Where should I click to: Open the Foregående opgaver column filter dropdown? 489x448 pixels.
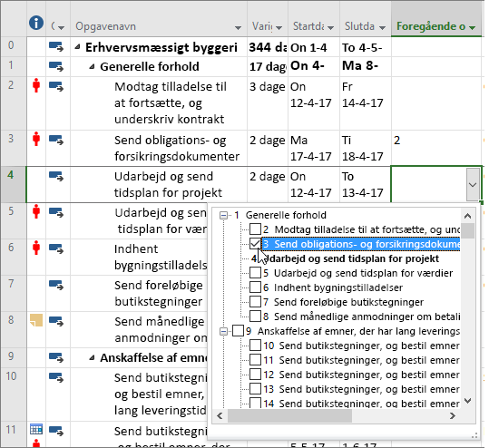[x=472, y=27]
